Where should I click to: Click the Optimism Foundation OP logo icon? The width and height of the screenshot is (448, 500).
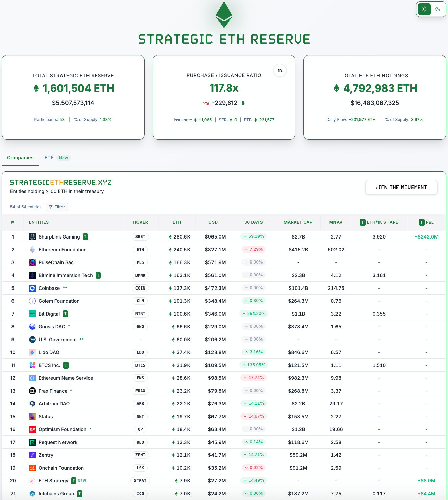coord(32,429)
